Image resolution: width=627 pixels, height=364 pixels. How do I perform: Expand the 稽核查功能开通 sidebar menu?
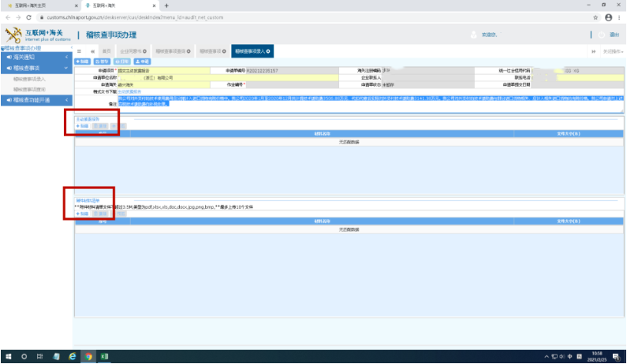[x=37, y=100]
